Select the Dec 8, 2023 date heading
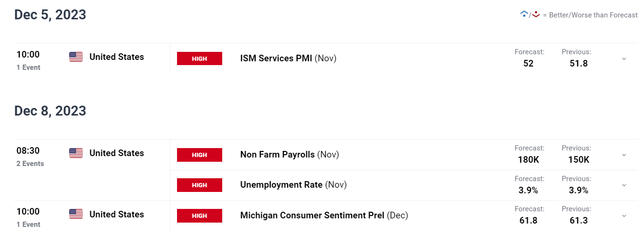The height and width of the screenshot is (249, 644). [x=50, y=111]
